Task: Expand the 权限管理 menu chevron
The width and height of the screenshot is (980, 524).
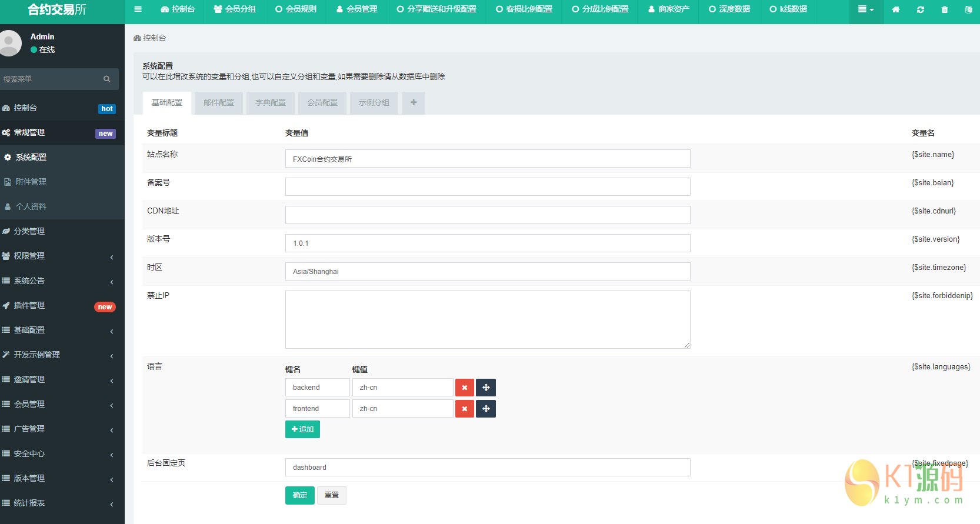Action: (112, 257)
